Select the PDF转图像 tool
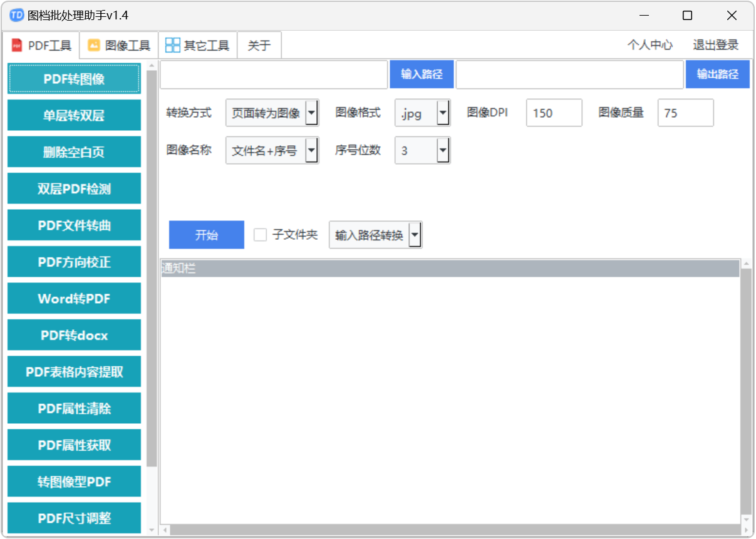Viewport: 756px width, 539px height. point(74,79)
